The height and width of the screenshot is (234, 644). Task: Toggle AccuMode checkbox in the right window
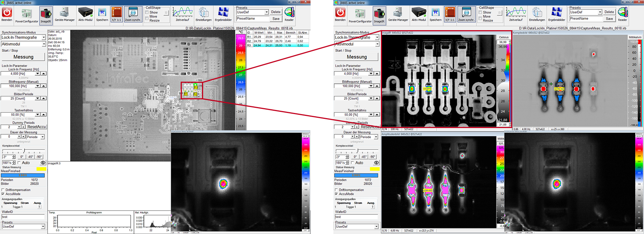336,194
